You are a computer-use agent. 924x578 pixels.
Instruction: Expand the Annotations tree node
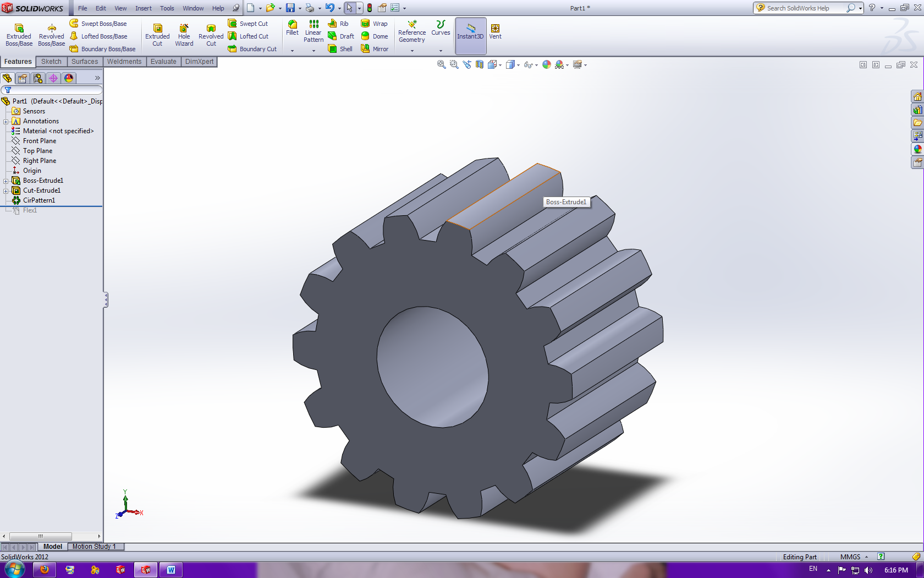click(6, 122)
